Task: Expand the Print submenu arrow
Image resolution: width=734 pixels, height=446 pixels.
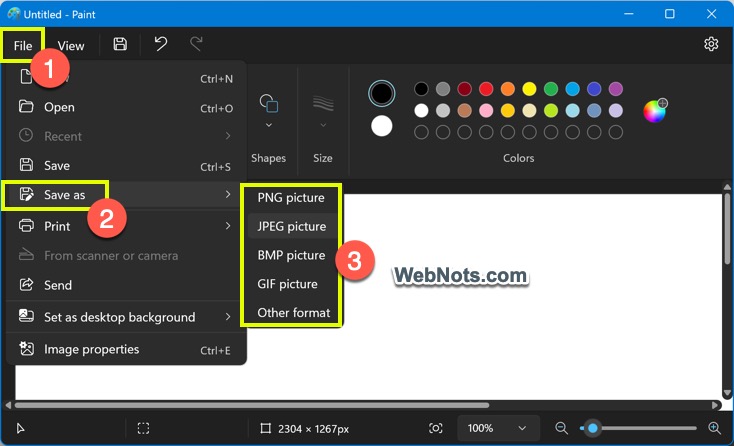Action: [x=228, y=226]
